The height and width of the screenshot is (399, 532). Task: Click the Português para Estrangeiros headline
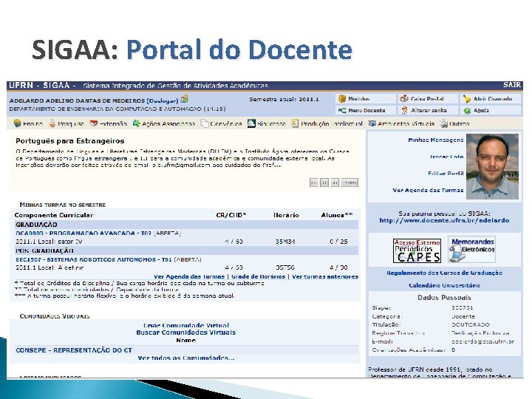[x=70, y=141]
